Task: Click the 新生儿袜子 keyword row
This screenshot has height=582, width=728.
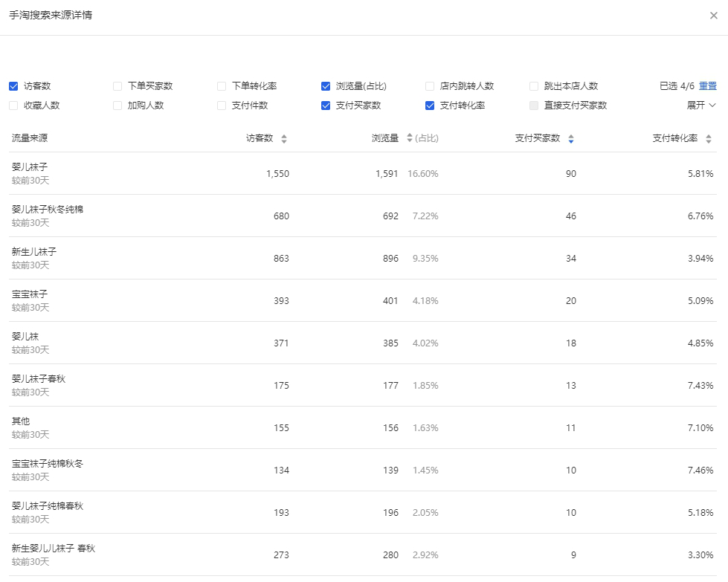Action: tap(34, 252)
